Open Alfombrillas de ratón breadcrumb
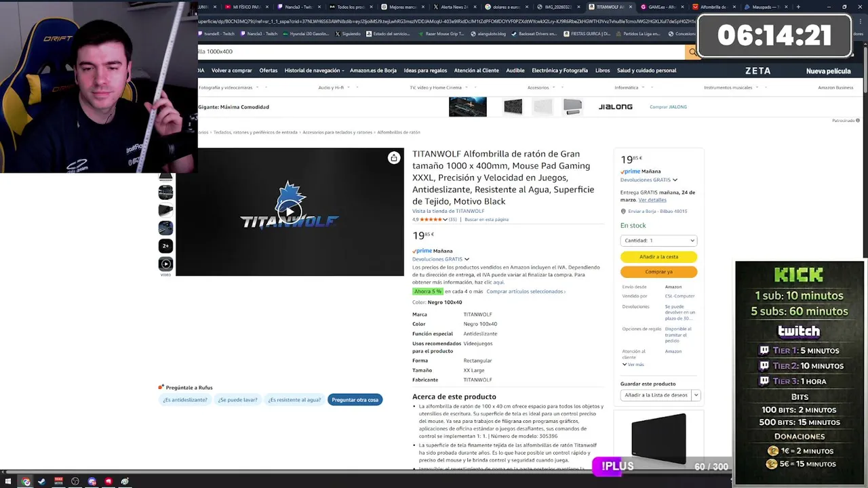Viewport: 868px width, 488px height. [399, 132]
